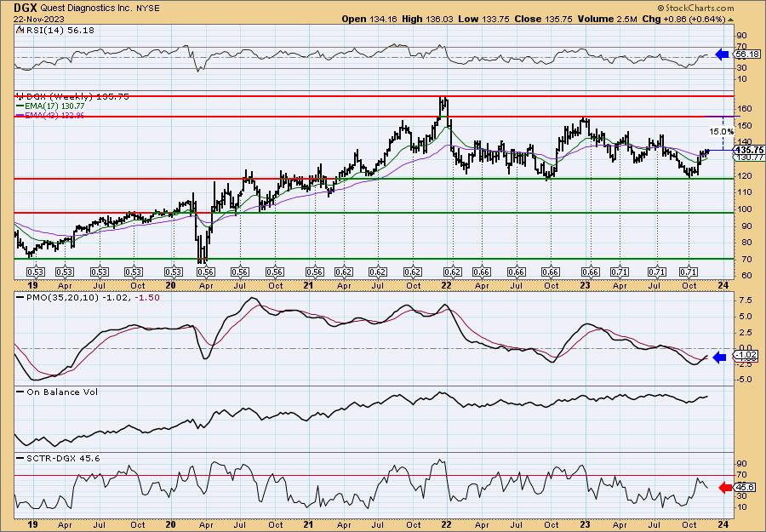The image size is (766, 532).
Task: Click the -5.0 PMO axis label
Action: click(743, 379)
